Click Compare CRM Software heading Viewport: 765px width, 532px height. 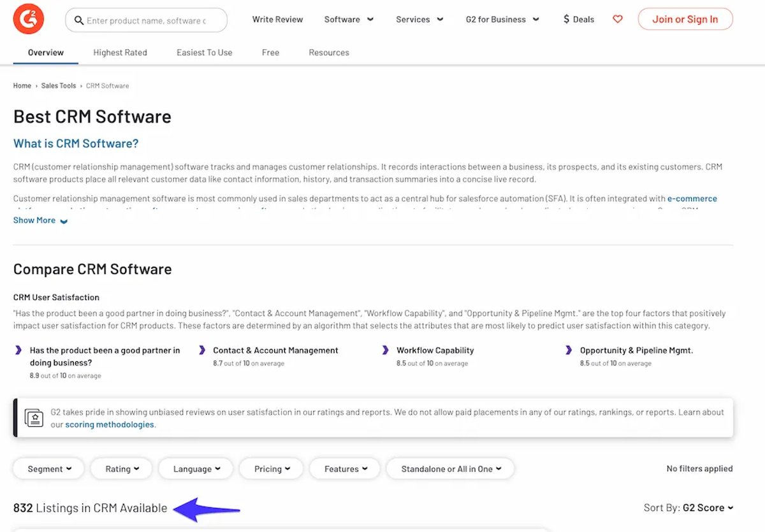[x=92, y=269]
